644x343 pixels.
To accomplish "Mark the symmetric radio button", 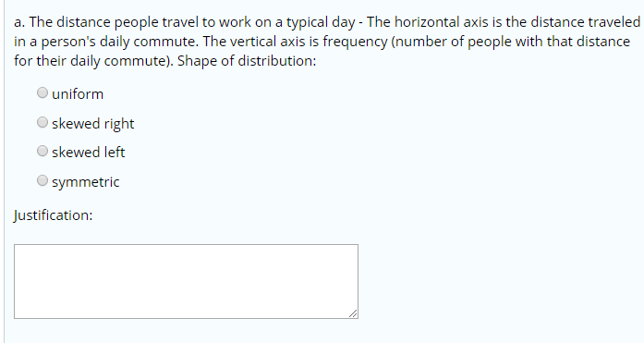I will tap(43, 180).
